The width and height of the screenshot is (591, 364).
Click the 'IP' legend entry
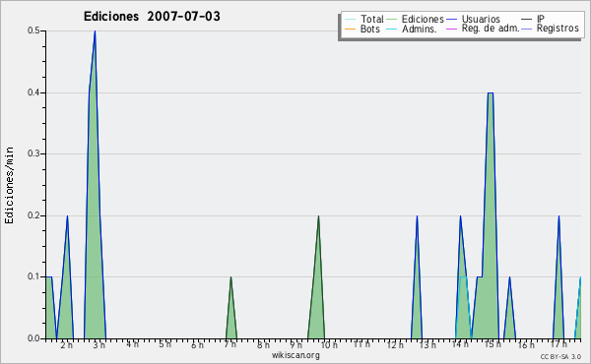tap(541, 19)
